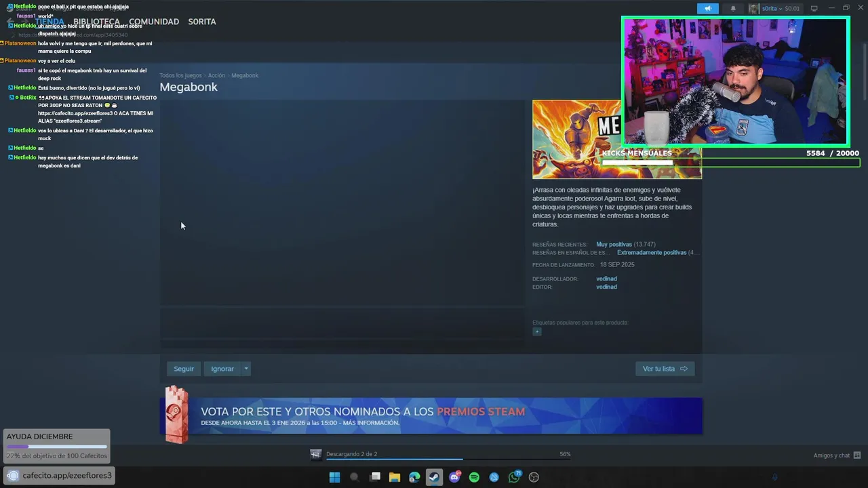868x488 pixels.
Task: Open the blue circular taskbar app
Action: pyautogui.click(x=494, y=477)
